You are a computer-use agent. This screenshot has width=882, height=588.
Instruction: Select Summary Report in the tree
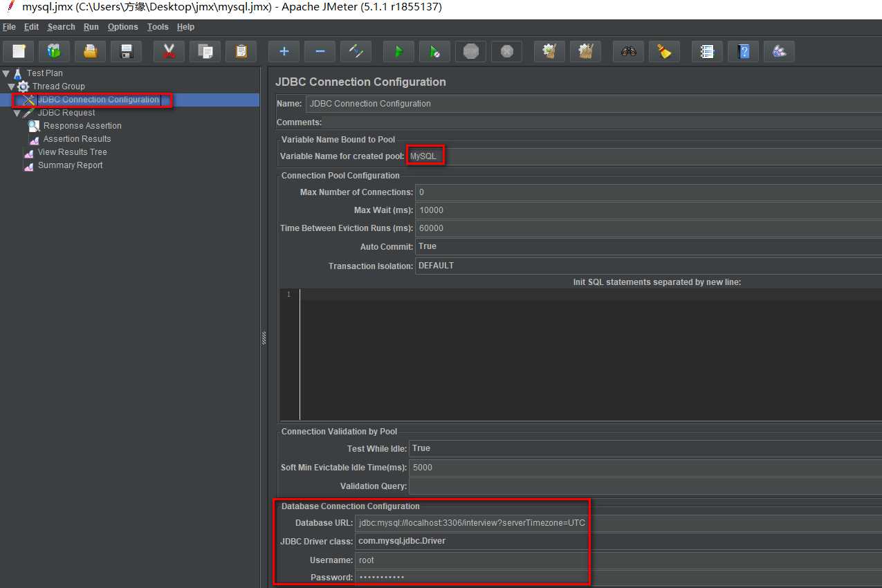point(70,165)
